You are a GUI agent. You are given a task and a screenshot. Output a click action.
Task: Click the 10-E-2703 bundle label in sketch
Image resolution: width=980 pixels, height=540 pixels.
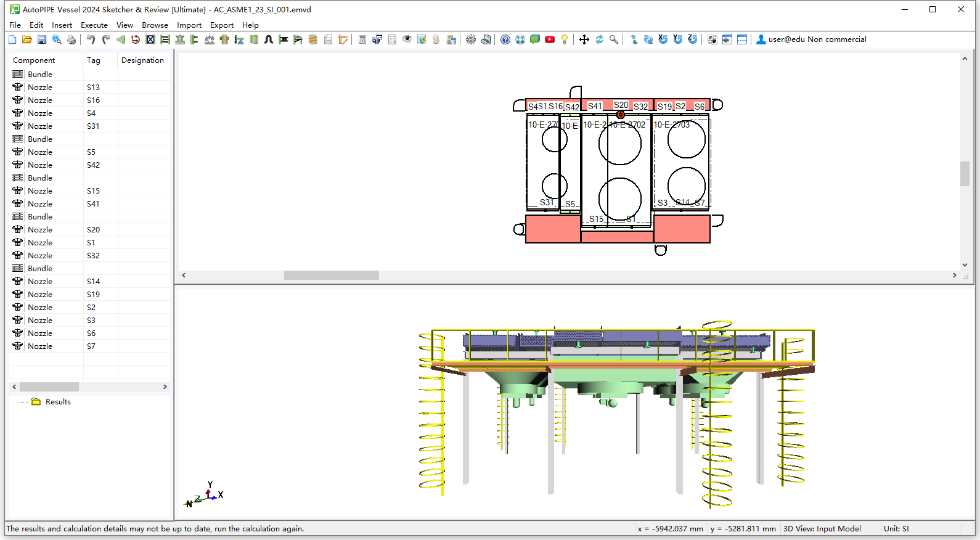click(672, 125)
